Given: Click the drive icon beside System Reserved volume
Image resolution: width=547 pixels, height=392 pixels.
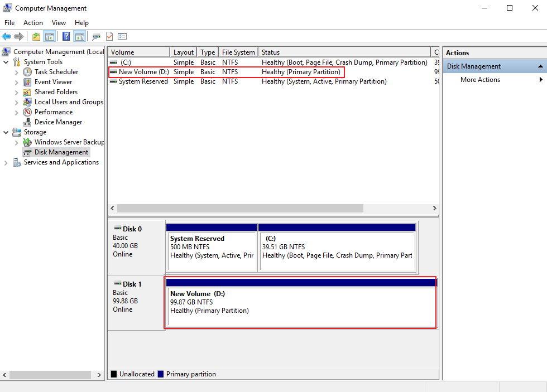Looking at the screenshot, I should [113, 81].
